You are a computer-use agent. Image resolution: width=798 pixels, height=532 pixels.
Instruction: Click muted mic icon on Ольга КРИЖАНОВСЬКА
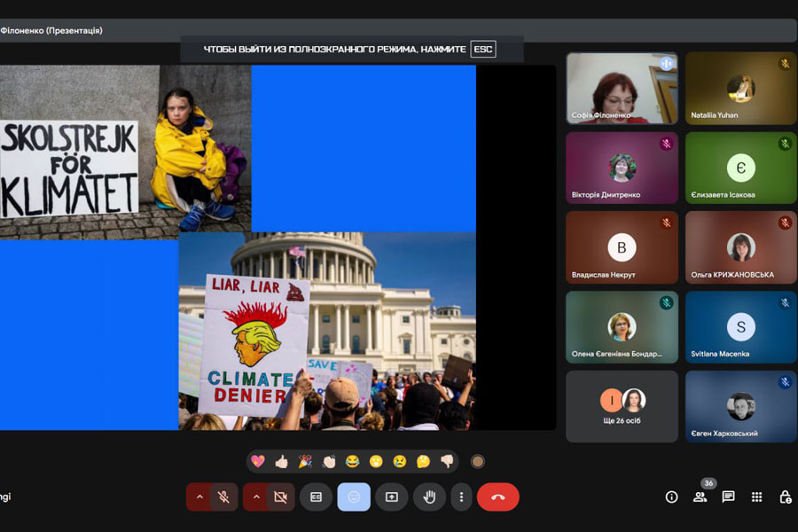tap(786, 223)
